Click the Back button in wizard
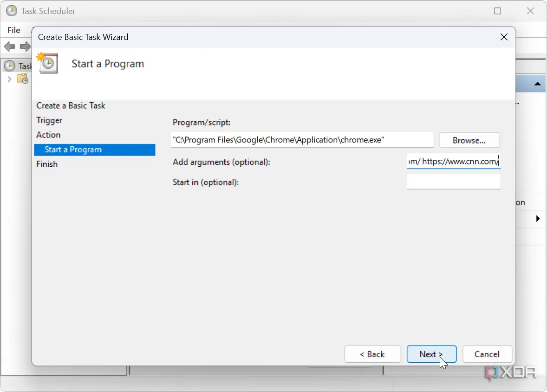Image resolution: width=547 pixels, height=392 pixels. (372, 354)
